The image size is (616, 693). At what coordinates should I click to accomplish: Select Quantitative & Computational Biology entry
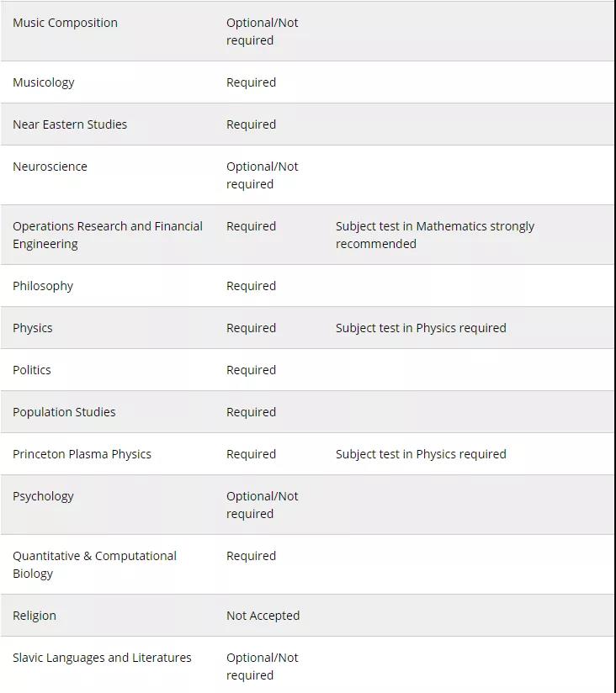(x=94, y=564)
